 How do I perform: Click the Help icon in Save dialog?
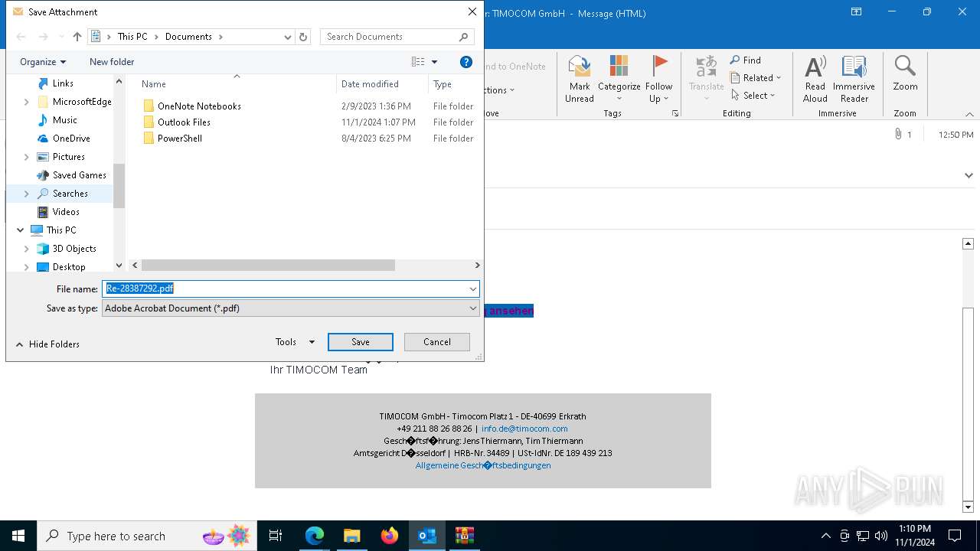pos(466,62)
